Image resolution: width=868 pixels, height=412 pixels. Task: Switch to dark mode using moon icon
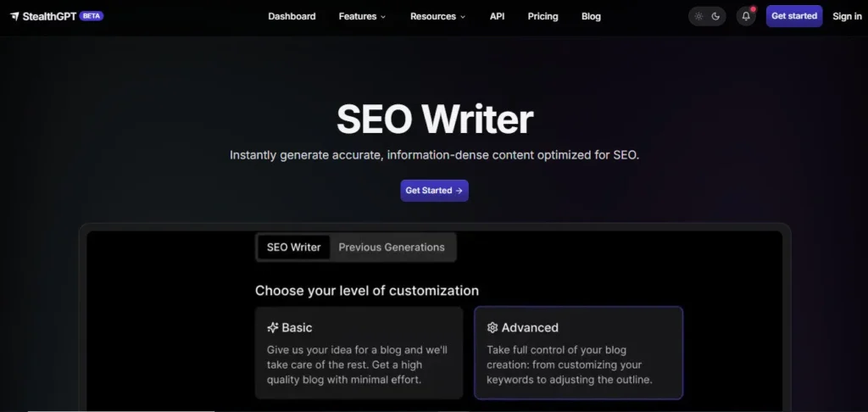tap(716, 16)
